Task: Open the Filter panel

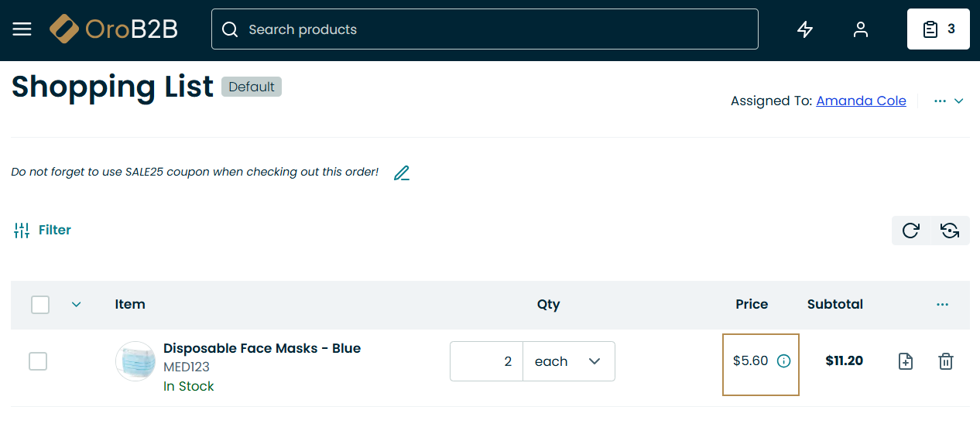Action: [x=43, y=231]
